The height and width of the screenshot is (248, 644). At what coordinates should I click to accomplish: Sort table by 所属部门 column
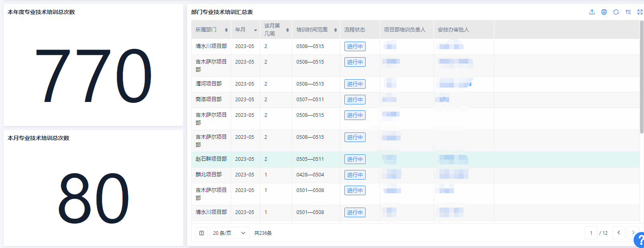(x=226, y=30)
